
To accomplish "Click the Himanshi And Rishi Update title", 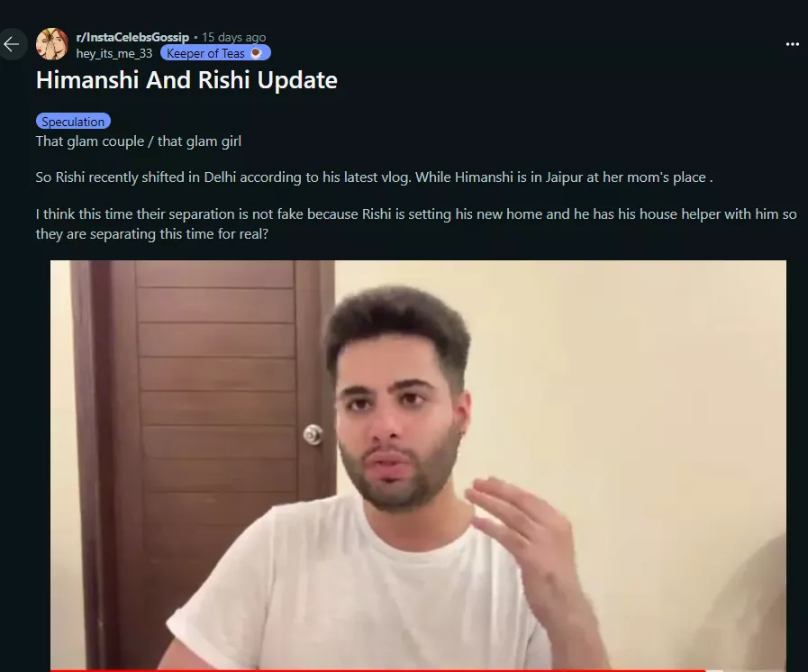I will pyautogui.click(x=186, y=80).
